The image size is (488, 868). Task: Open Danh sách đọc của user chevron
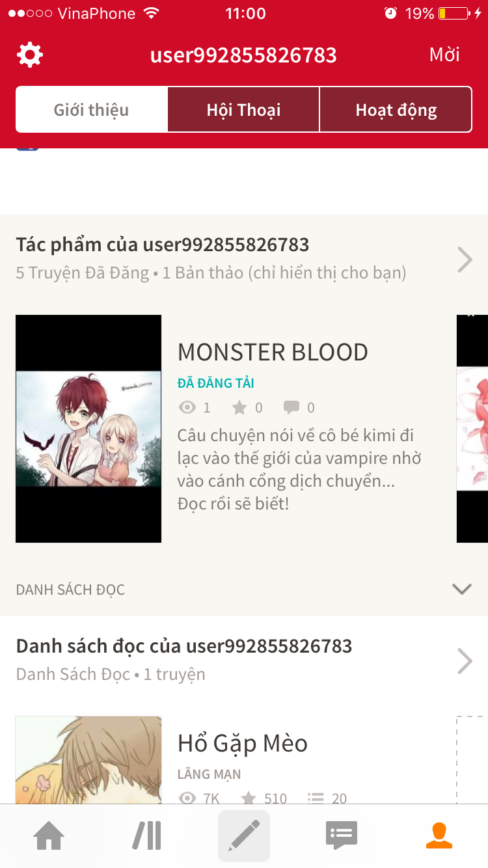point(465,661)
